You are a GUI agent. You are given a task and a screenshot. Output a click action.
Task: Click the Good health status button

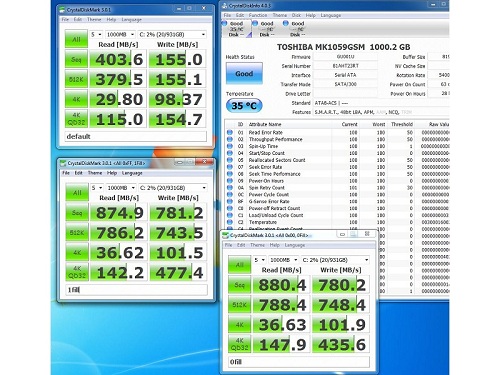pos(244,73)
